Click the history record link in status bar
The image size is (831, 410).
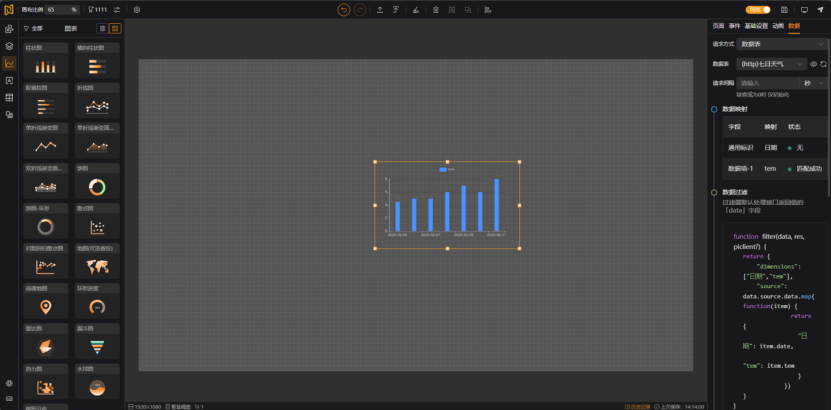point(638,407)
